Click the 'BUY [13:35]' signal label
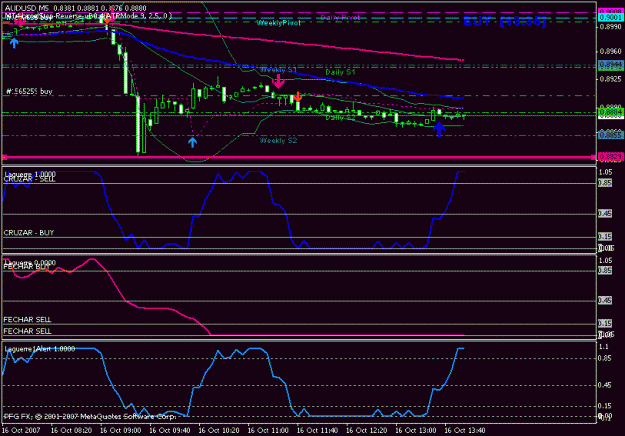Viewport: 625px width, 436px height. [x=505, y=22]
